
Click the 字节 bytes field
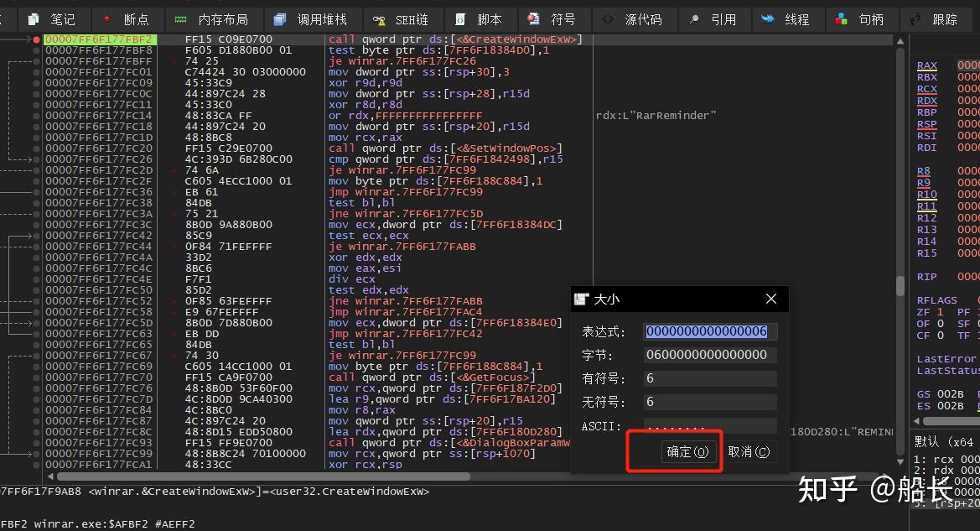pos(710,355)
